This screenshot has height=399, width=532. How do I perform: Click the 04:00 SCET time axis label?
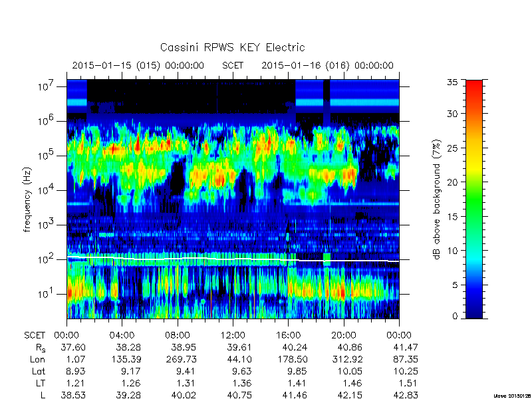(122, 335)
